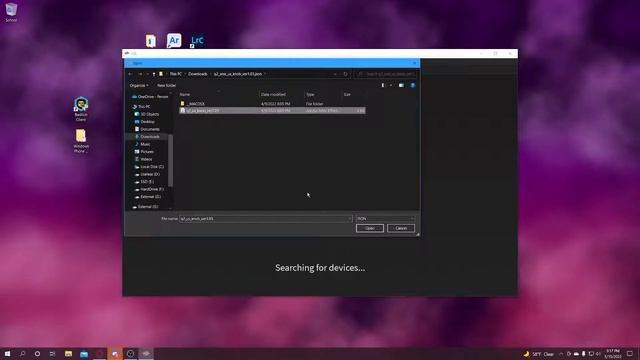Screen dimensions: 640x360
Task: Click This PC in the address breadcrumb
Action: coord(176,74)
